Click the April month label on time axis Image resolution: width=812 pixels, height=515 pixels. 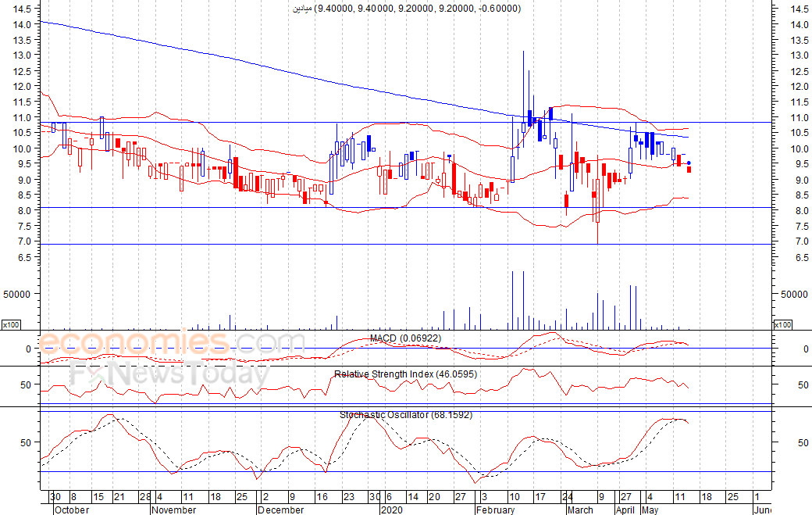point(625,510)
